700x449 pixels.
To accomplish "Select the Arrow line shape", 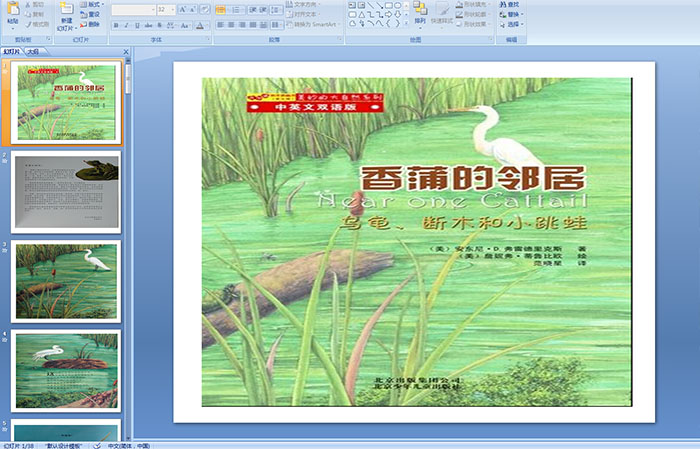I will click(x=379, y=5).
